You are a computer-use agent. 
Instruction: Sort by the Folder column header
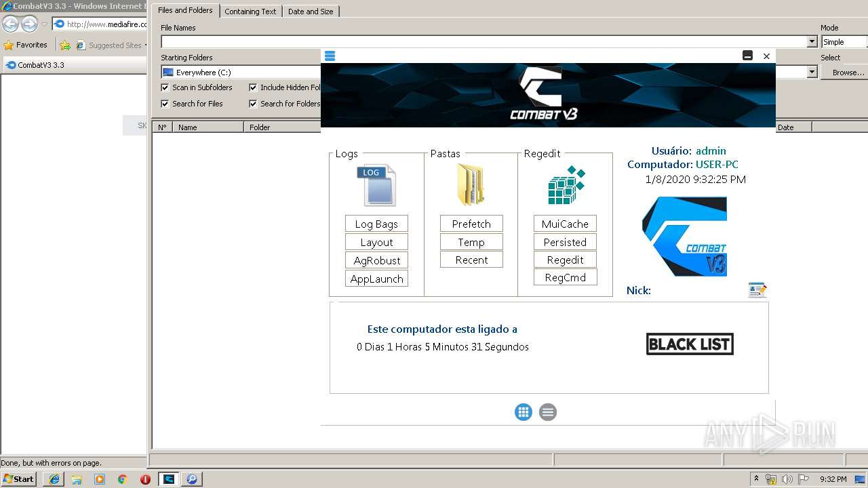coord(282,127)
